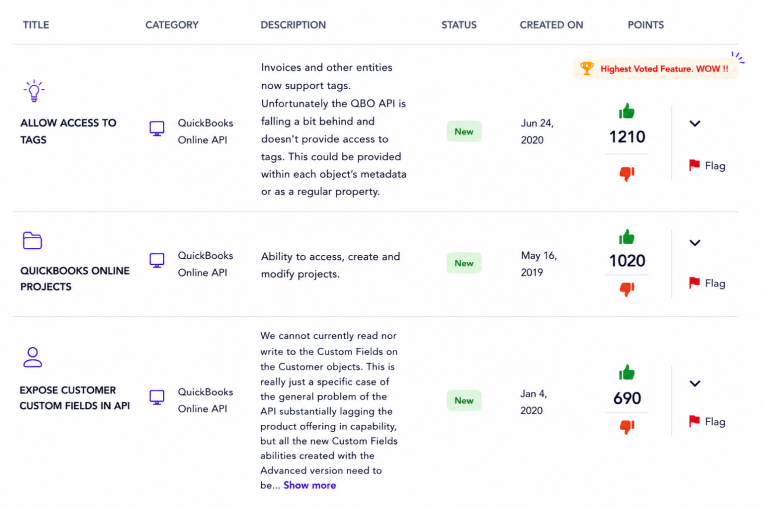Click Show more in the custom fields description
The width and height of the screenshot is (763, 509).
(x=309, y=485)
